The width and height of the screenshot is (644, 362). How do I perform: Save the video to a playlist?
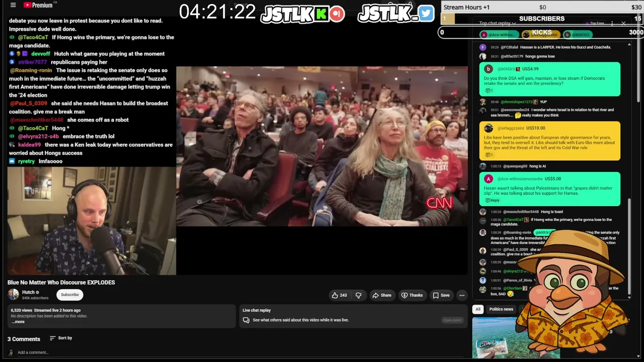click(x=441, y=295)
